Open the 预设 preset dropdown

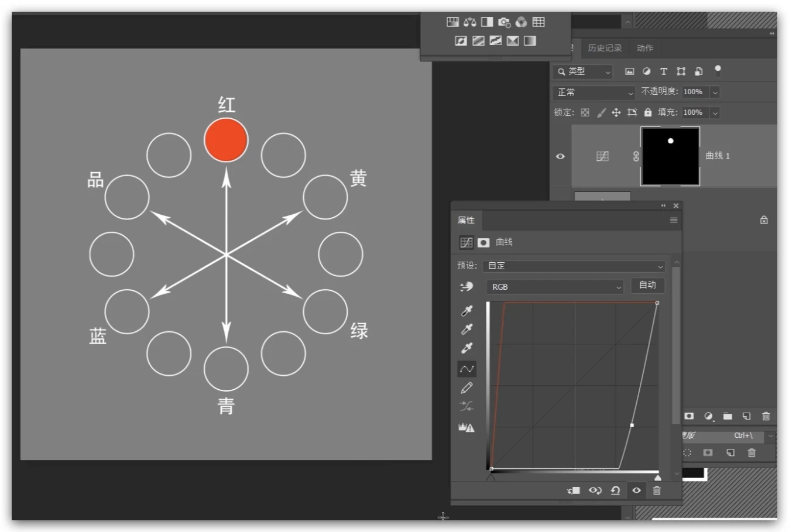[574, 266]
